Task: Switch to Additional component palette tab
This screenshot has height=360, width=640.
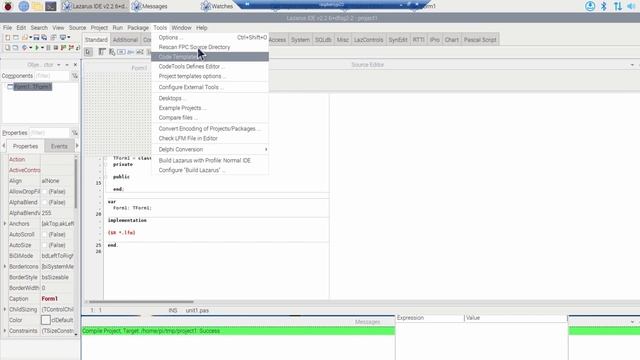Action: pos(125,40)
